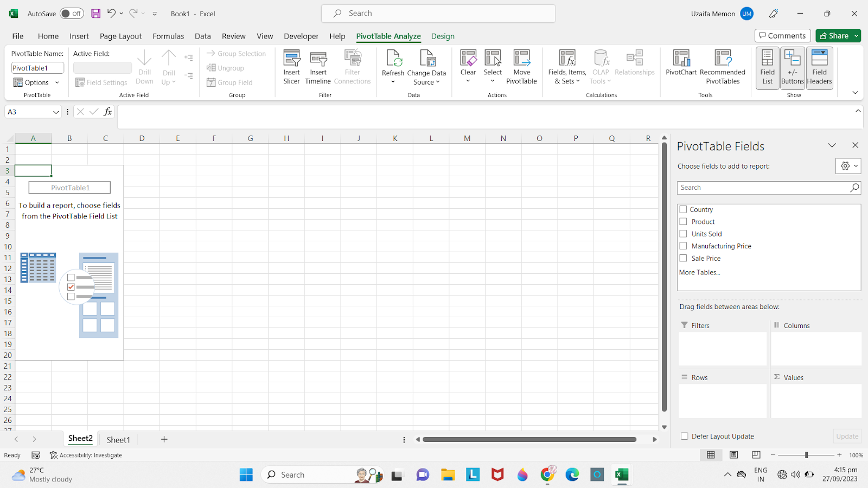Enable Defer Layout Update checkbox
Screen dimensions: 868x488
point(685,436)
